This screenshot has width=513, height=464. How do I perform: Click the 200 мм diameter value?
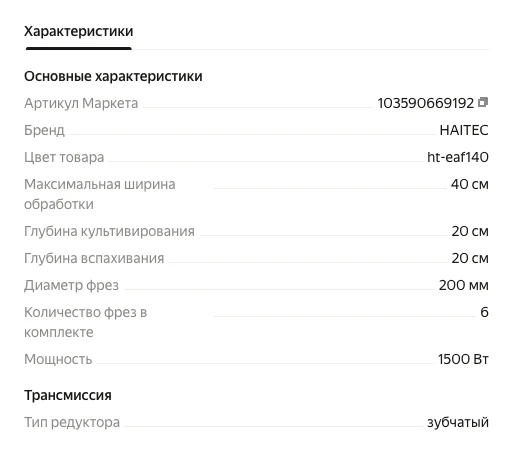coord(464,285)
